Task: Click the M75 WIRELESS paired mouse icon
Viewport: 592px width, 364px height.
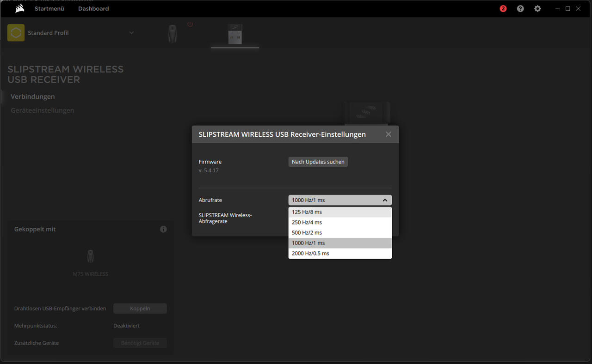Action: 91,256
